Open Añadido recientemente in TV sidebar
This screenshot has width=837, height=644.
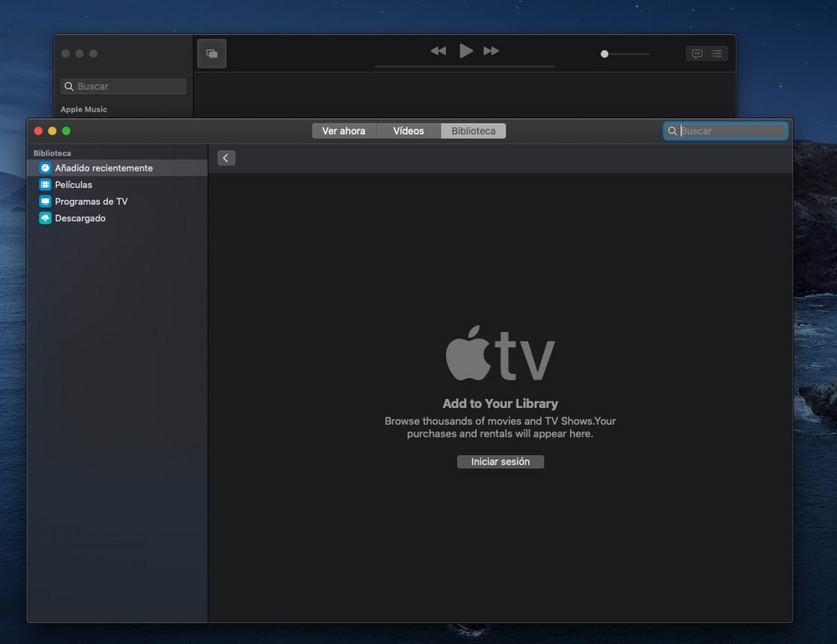(x=117, y=167)
